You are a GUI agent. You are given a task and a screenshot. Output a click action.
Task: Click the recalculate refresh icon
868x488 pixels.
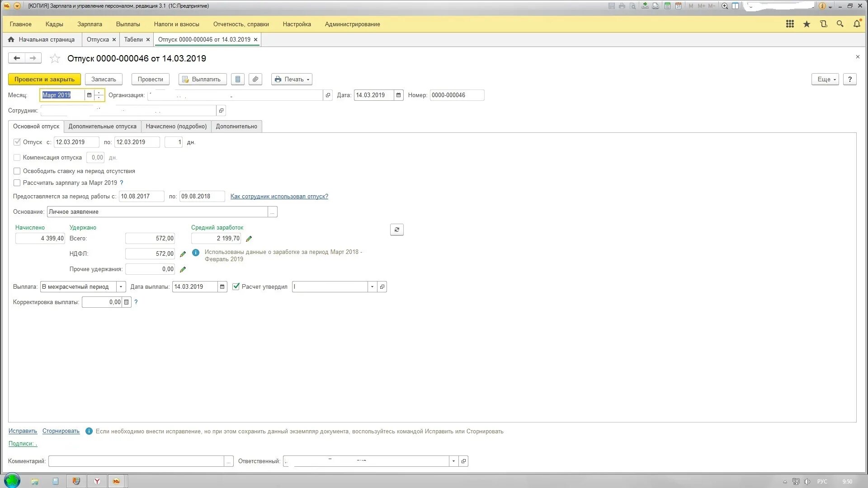tap(396, 230)
